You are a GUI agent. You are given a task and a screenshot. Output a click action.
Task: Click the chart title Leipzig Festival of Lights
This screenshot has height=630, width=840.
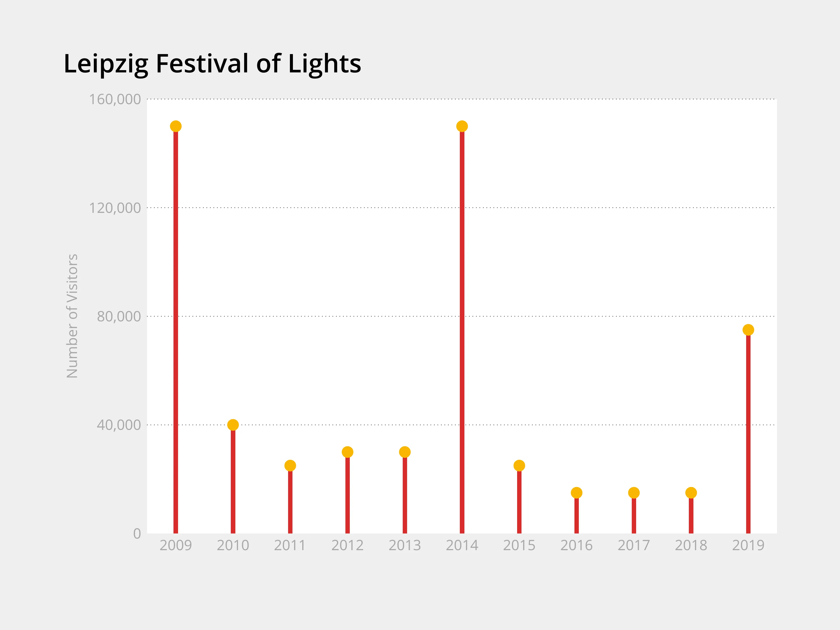coord(212,63)
